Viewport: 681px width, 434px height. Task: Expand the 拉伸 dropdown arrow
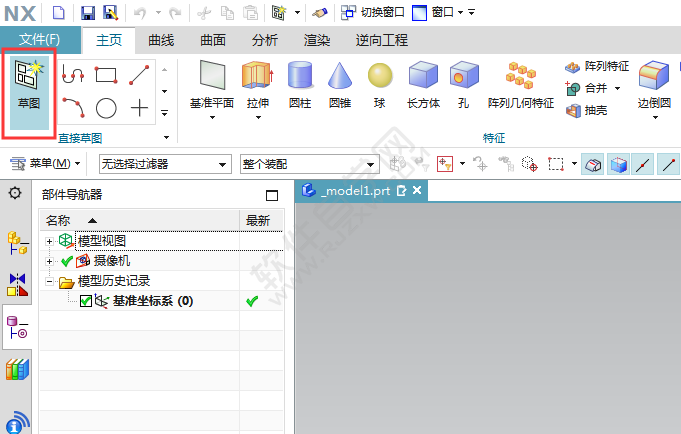click(x=258, y=117)
